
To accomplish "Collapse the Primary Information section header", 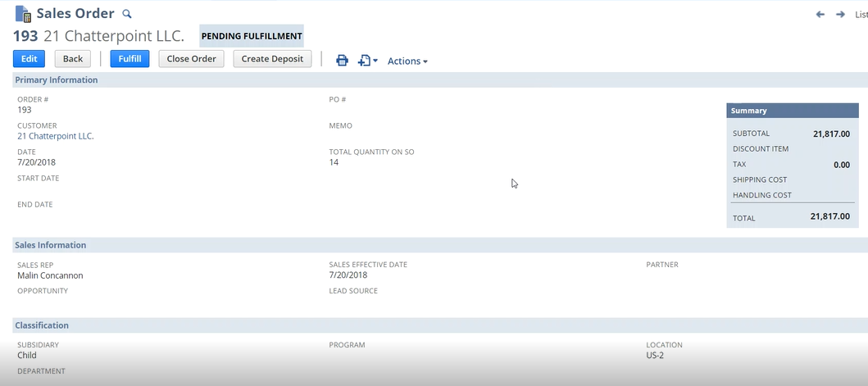I will click(57, 80).
